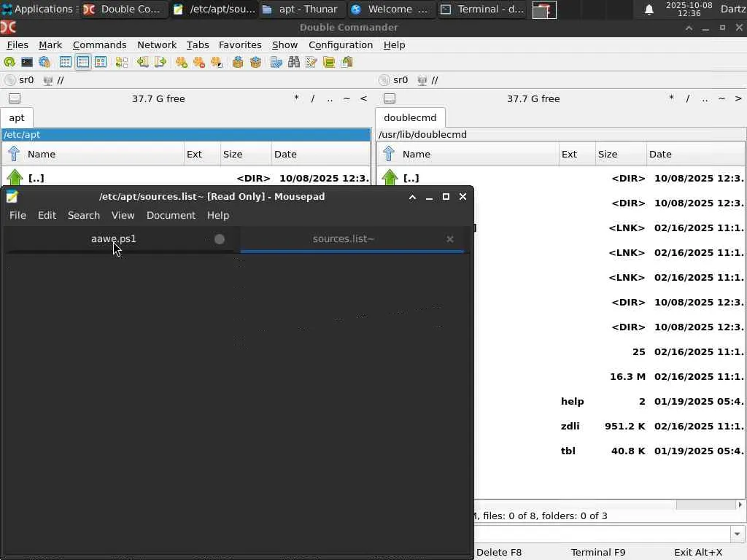Select the 'doublecmd' tab in right panel
The width and height of the screenshot is (747, 560).
point(410,117)
